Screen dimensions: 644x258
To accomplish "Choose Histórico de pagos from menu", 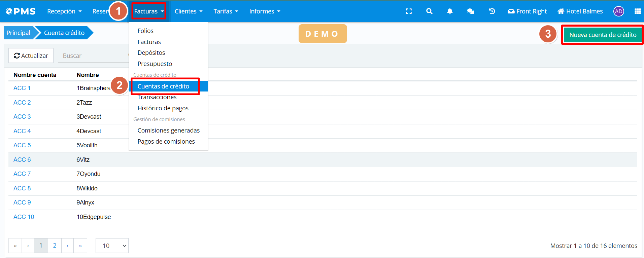I will pos(163,108).
